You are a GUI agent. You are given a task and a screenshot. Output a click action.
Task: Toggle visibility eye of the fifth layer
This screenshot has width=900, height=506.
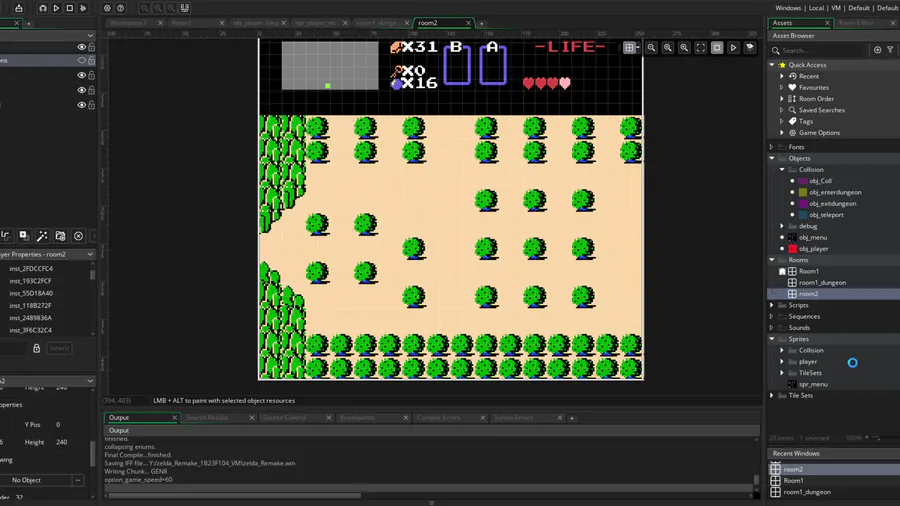pos(82,105)
